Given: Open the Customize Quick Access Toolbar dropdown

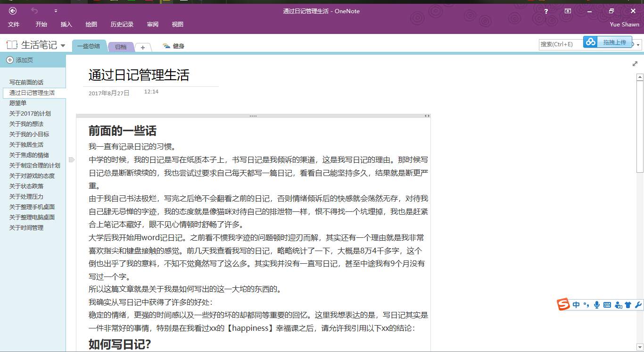Looking at the screenshot, I should click(56, 11).
